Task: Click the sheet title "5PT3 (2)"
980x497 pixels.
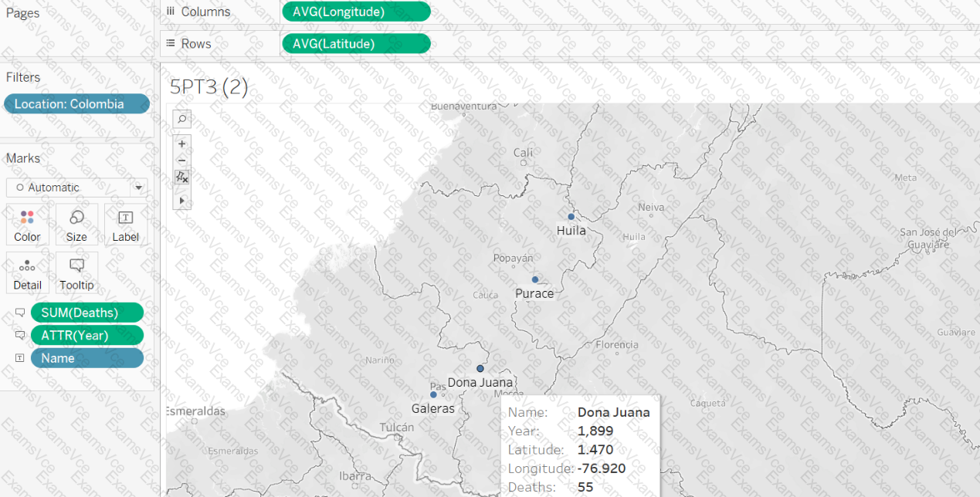Action: pos(209,86)
